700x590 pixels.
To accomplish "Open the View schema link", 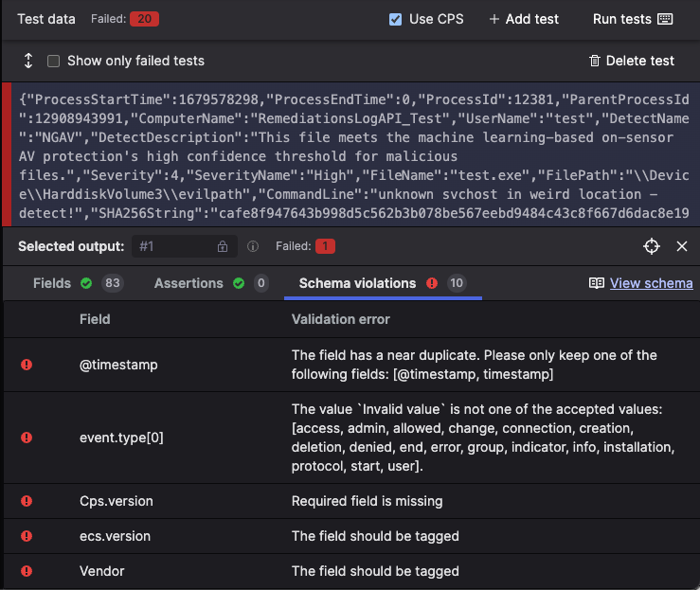I will [x=651, y=283].
